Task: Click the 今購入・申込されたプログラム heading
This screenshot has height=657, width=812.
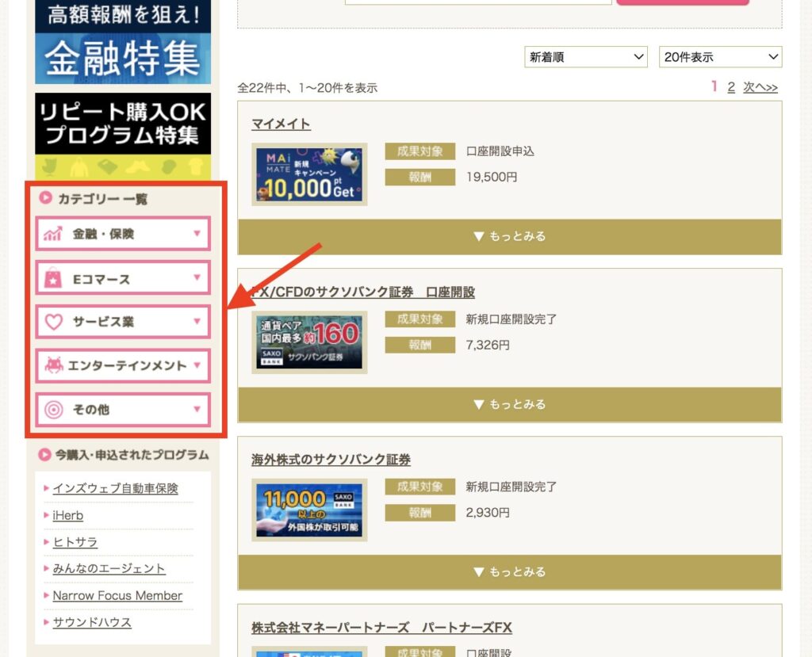Action: [132, 455]
